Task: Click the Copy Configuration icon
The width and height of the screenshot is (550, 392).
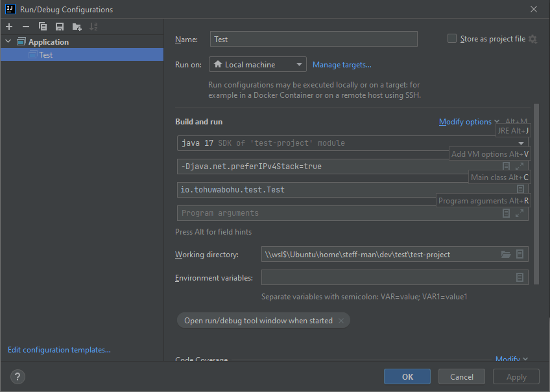Action: tap(43, 27)
